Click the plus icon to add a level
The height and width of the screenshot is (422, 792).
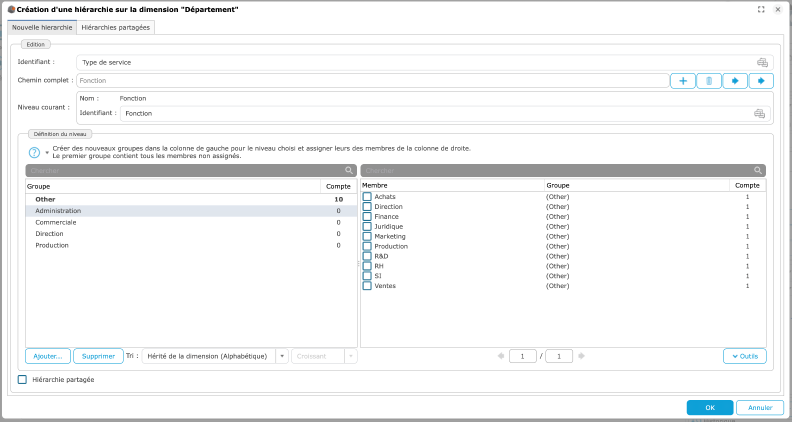click(682, 81)
